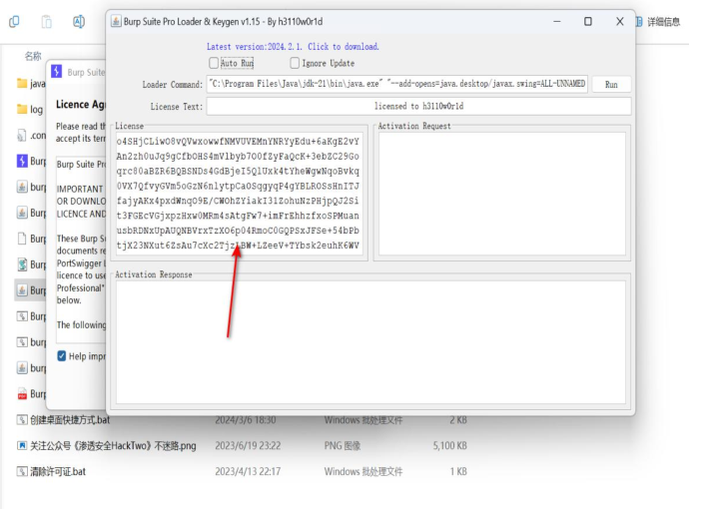Click the Activation Response text area

pyautogui.click(x=371, y=343)
